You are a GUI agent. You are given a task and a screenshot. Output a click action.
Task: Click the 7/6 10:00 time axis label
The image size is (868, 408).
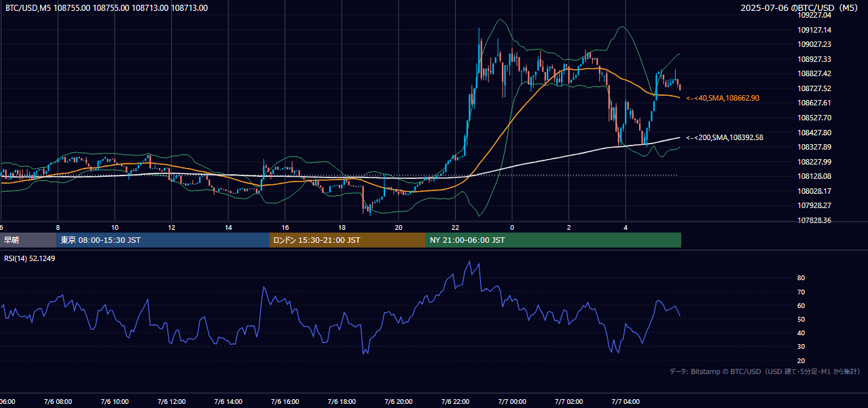[x=115, y=402]
